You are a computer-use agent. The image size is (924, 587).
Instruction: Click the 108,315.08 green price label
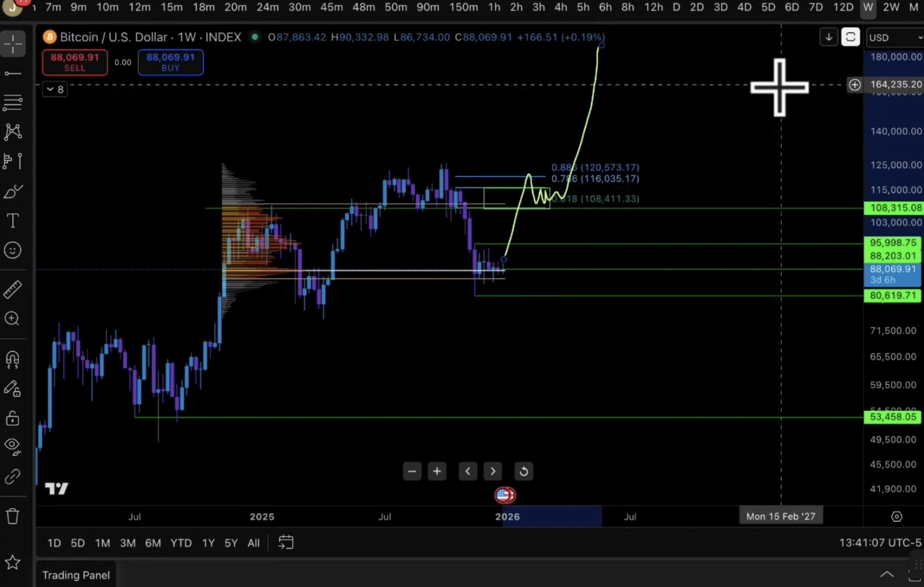point(893,208)
